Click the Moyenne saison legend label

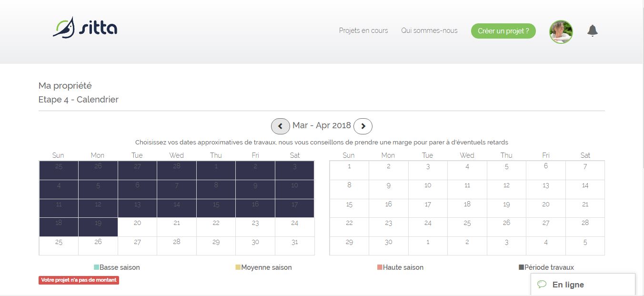(267, 267)
